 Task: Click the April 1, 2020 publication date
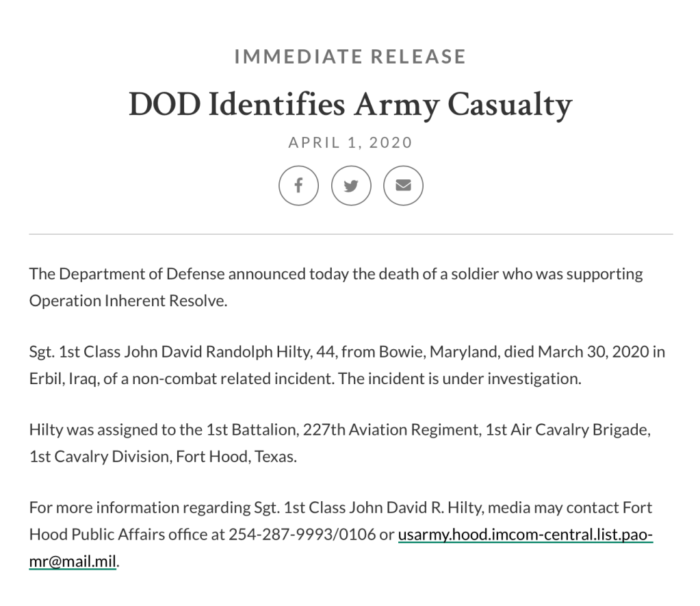(350, 142)
